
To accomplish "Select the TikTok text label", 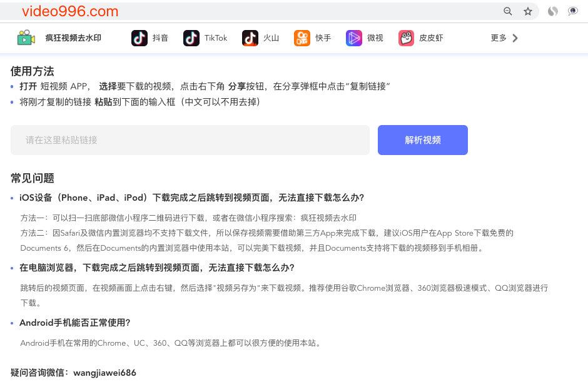I will 216,38.
